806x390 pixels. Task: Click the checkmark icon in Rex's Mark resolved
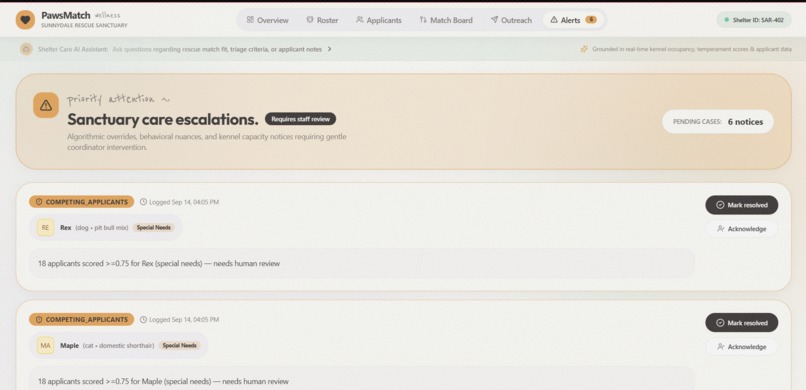(x=720, y=205)
